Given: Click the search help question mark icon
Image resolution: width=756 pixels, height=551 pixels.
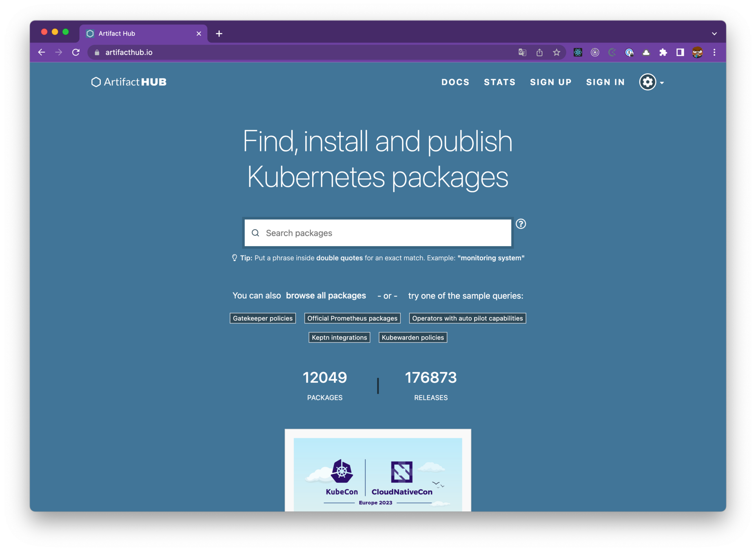Looking at the screenshot, I should click(521, 224).
